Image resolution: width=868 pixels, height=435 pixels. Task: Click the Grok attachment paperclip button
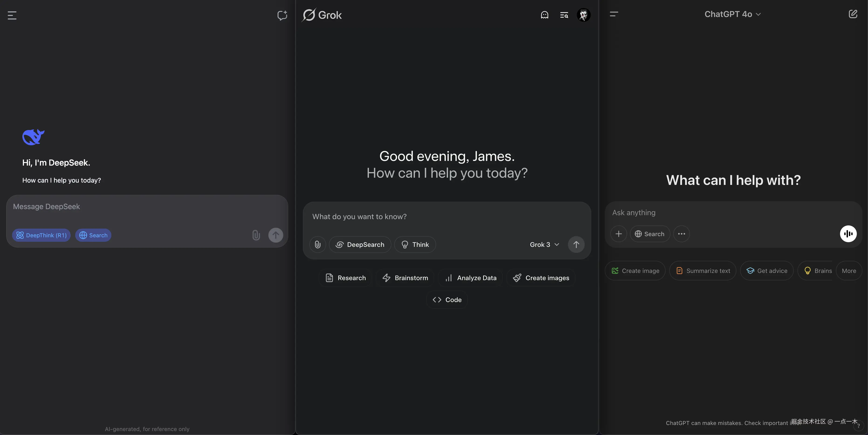[x=318, y=245]
